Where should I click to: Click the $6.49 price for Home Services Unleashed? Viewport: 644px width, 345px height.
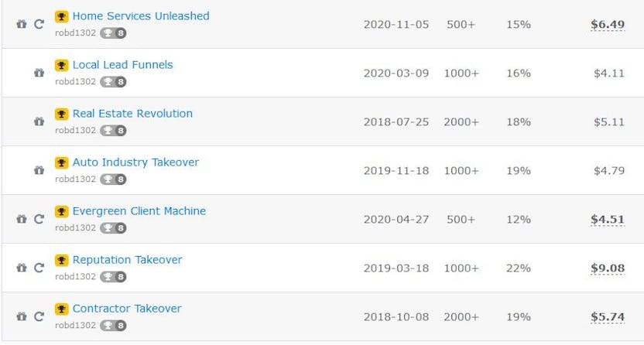[x=608, y=25]
